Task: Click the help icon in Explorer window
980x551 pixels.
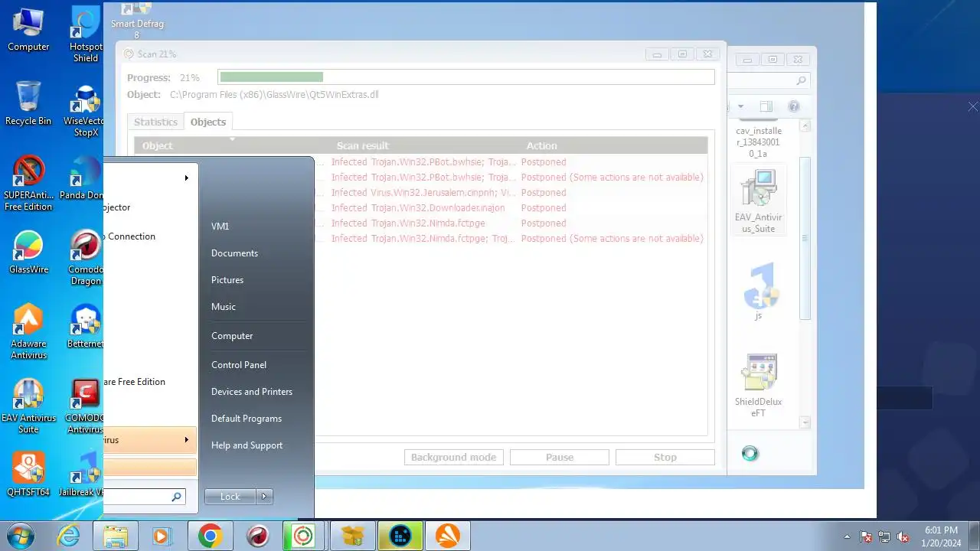Action: tap(794, 106)
